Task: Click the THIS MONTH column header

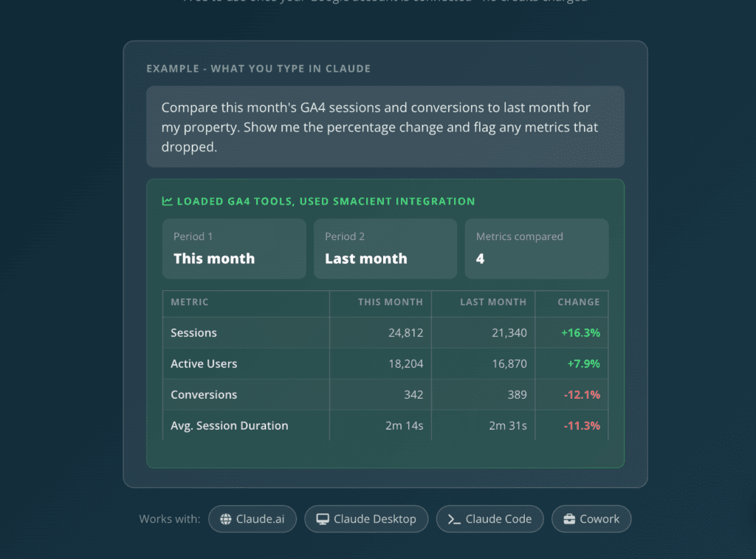Action: [x=390, y=302]
